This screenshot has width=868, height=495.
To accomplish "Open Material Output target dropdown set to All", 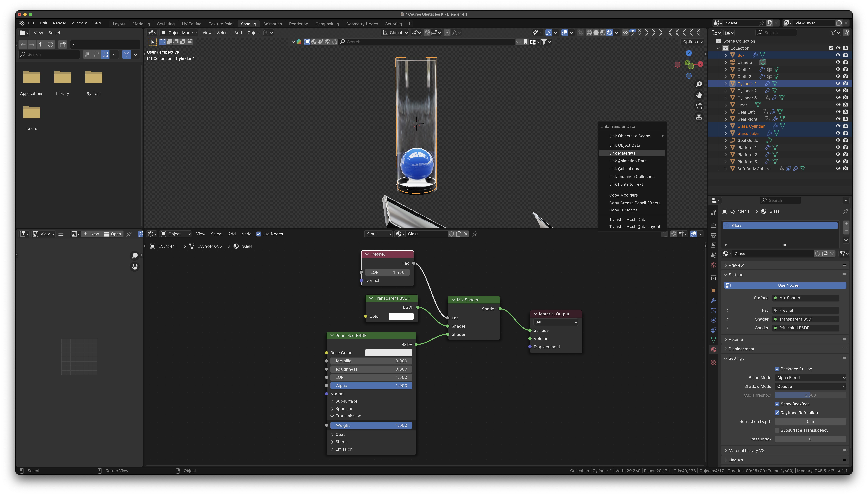I will (x=556, y=322).
